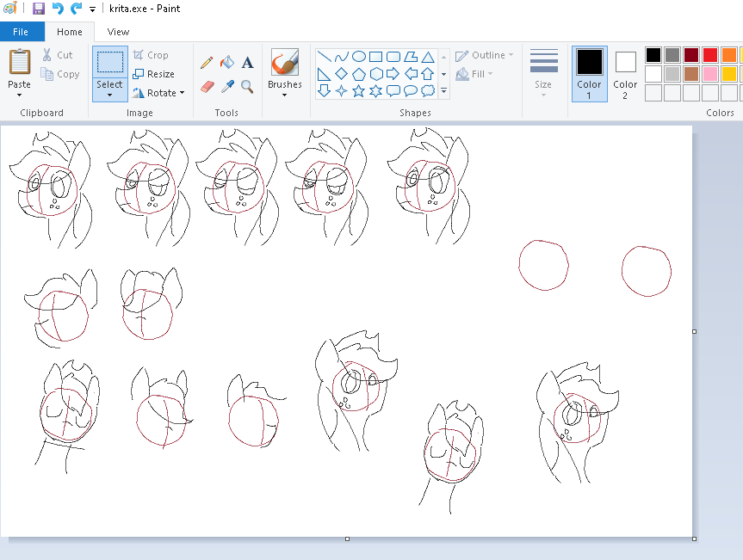Open the Paste dropdown arrow
Viewport: 743px width, 560px height.
(19, 95)
